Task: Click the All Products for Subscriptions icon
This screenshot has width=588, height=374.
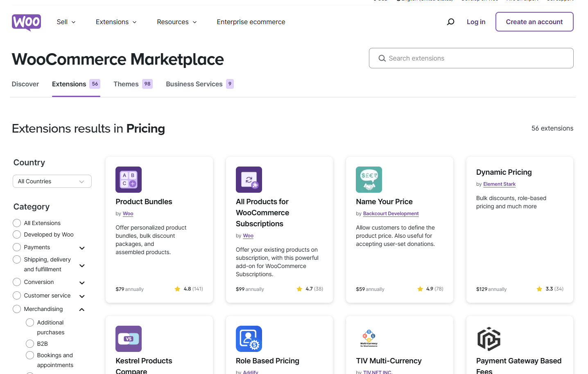Action: click(249, 180)
